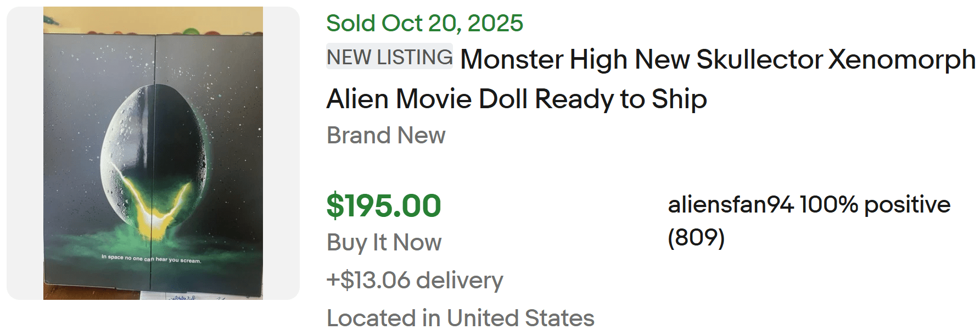Click the 'Buy It Now' label
Screen dimensions: 980x335
384,242
